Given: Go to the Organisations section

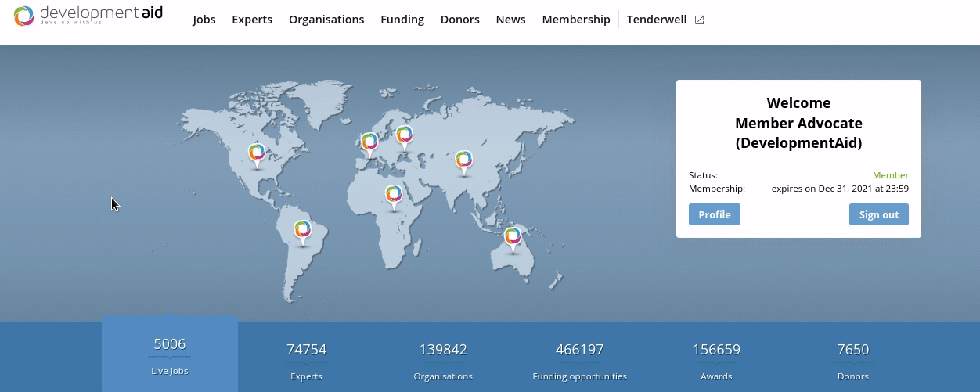Looking at the screenshot, I should click(326, 20).
